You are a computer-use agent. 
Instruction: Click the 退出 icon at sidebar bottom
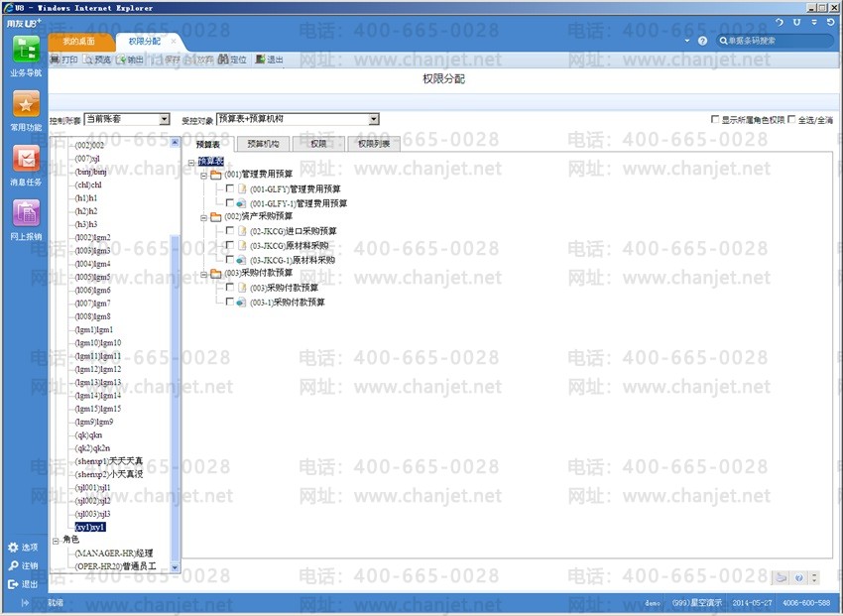pos(14,584)
